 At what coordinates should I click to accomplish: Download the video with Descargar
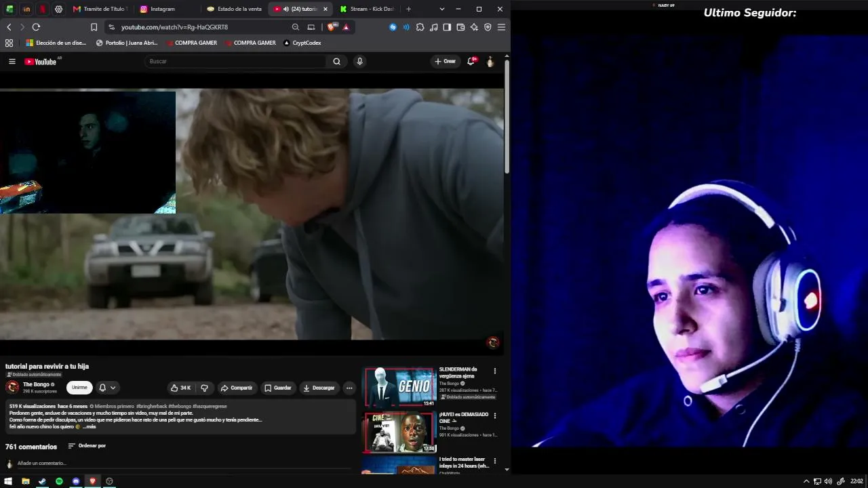(x=319, y=388)
